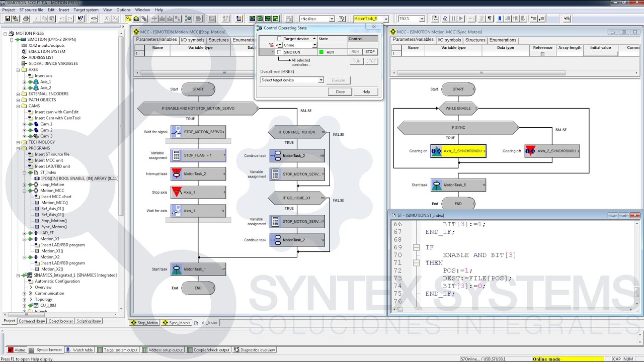
Task: Click the filter funnel icon next to No filter
Action: click(x=342, y=19)
